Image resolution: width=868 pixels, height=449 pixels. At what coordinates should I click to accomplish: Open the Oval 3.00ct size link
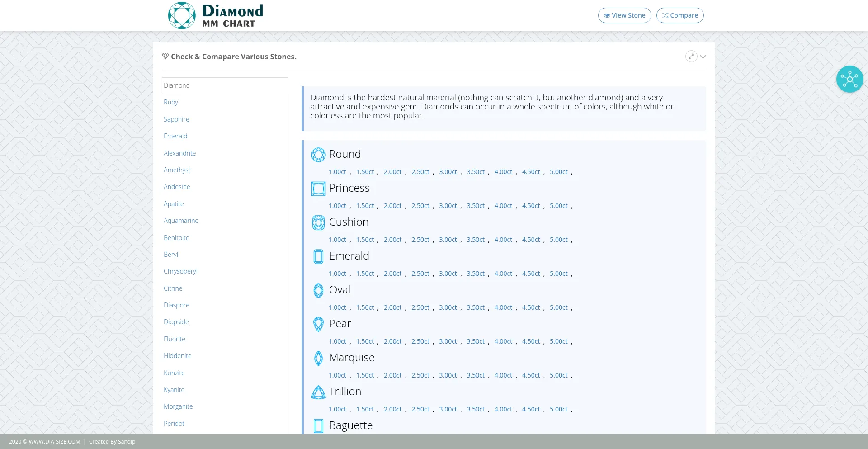pos(448,307)
